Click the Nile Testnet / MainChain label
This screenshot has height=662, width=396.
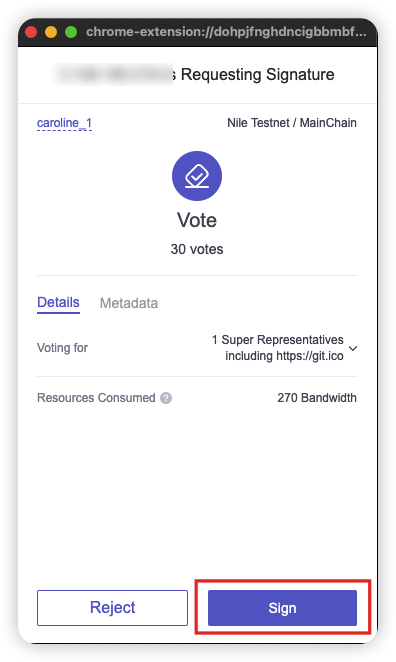pos(292,123)
